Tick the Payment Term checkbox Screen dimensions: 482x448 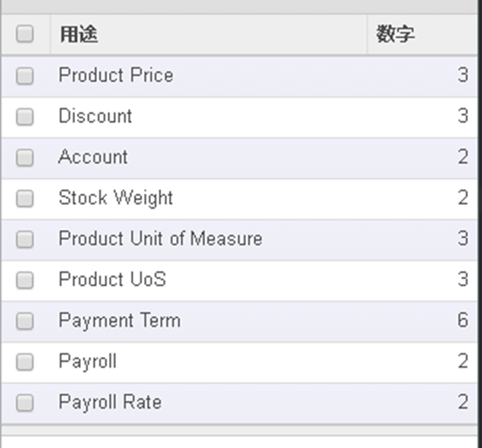25,321
